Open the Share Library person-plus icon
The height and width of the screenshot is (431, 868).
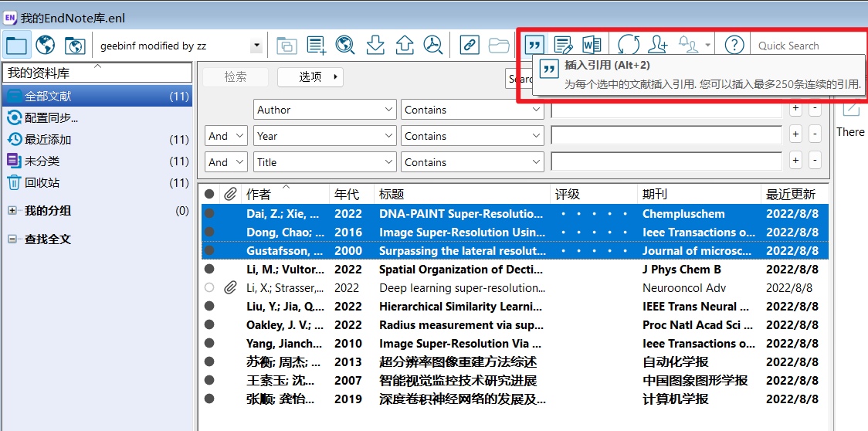(x=658, y=45)
